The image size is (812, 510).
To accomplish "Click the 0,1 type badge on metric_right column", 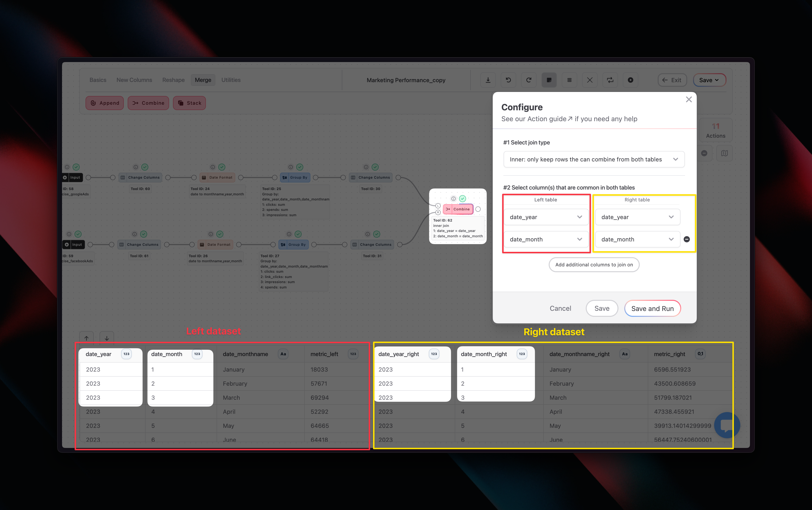I will tap(700, 354).
